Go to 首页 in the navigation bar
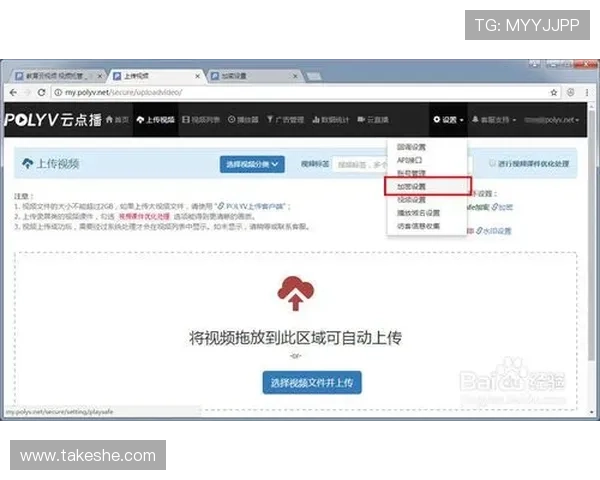This screenshot has width=600, height=480. [x=117, y=120]
